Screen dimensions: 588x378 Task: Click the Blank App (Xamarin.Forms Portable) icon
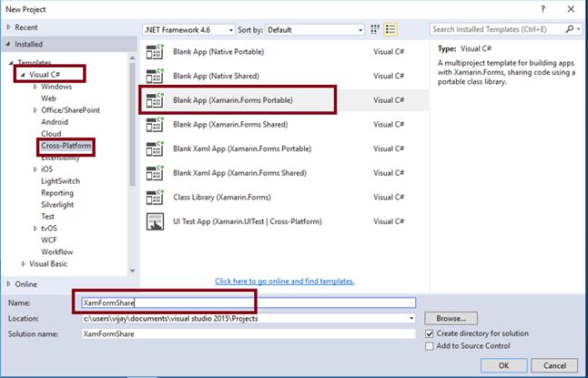click(155, 100)
